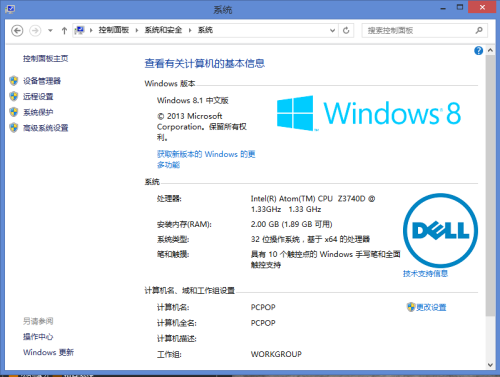Go up one level with the Up arrow
500x377 pixels.
click(x=64, y=31)
